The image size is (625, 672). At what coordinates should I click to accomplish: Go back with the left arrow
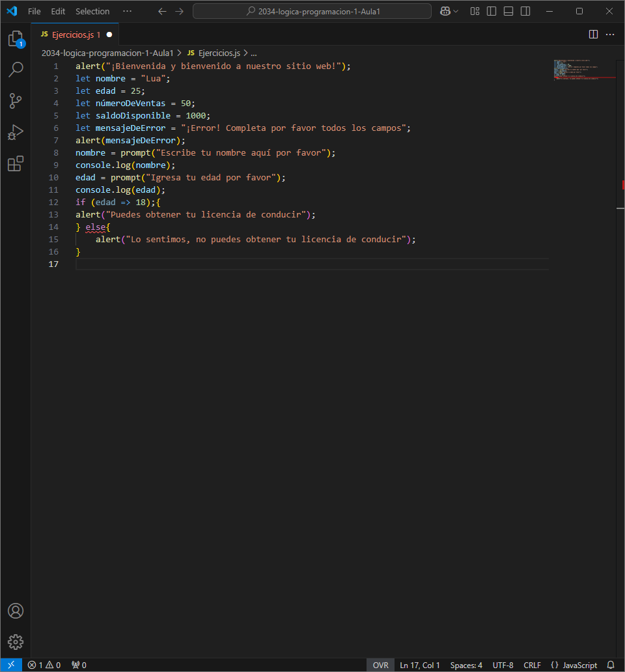click(x=162, y=12)
